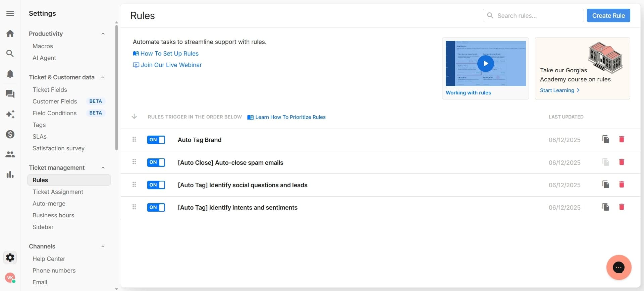Click the Working with rules caption link
644x291 pixels.
click(468, 93)
